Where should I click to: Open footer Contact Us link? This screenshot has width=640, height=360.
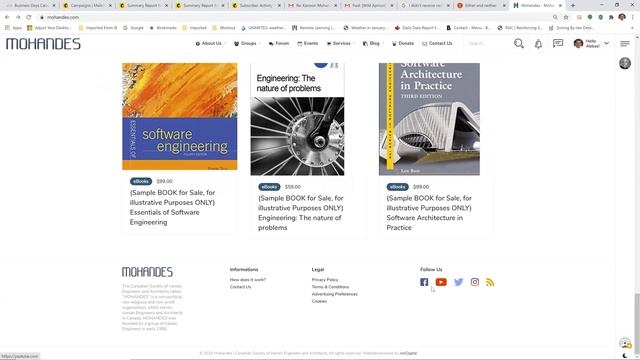[240, 287]
